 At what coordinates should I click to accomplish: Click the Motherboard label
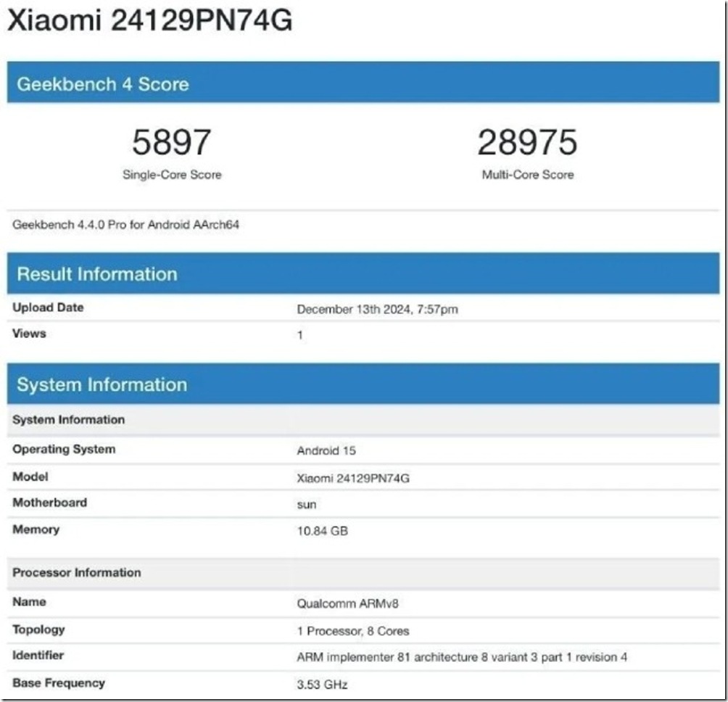[x=50, y=503]
